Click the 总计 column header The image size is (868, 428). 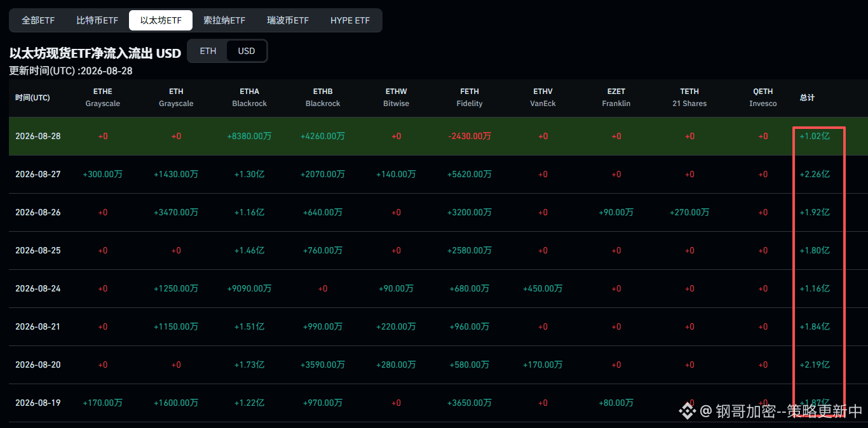click(807, 98)
